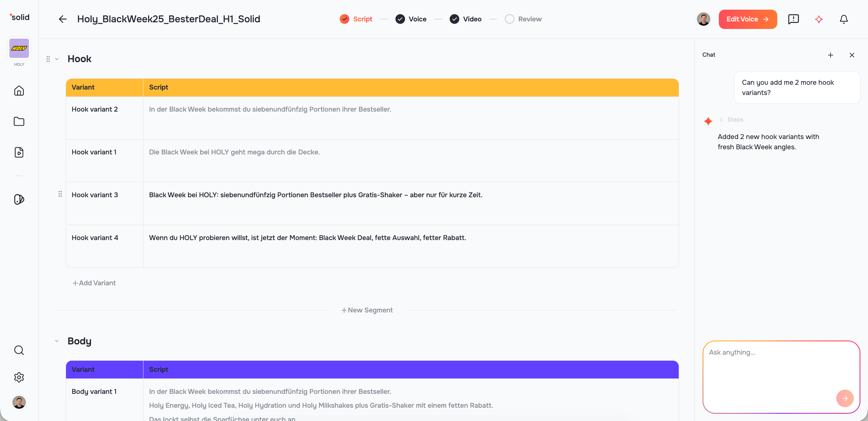Select the Hook variant 2 label
This screenshot has height=421, width=868.
(95, 109)
